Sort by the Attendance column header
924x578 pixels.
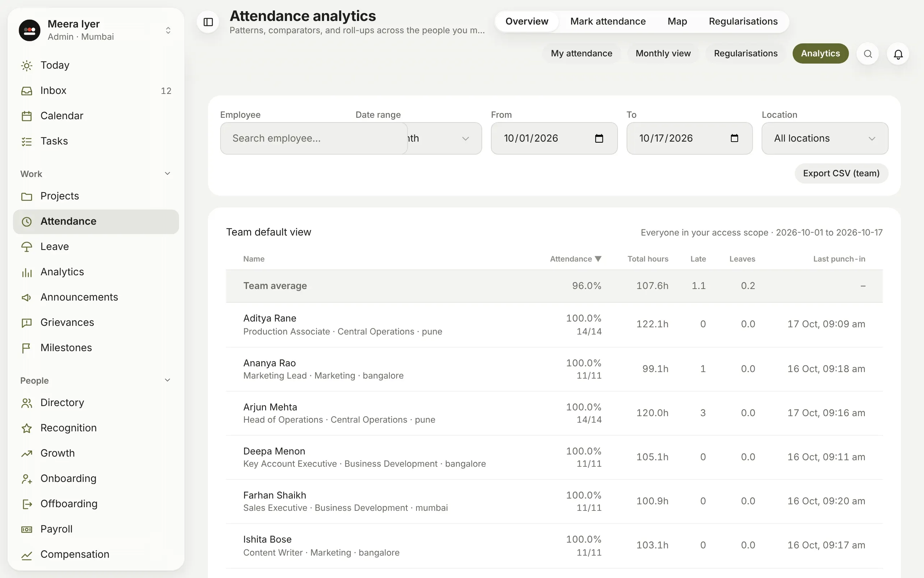click(x=575, y=259)
